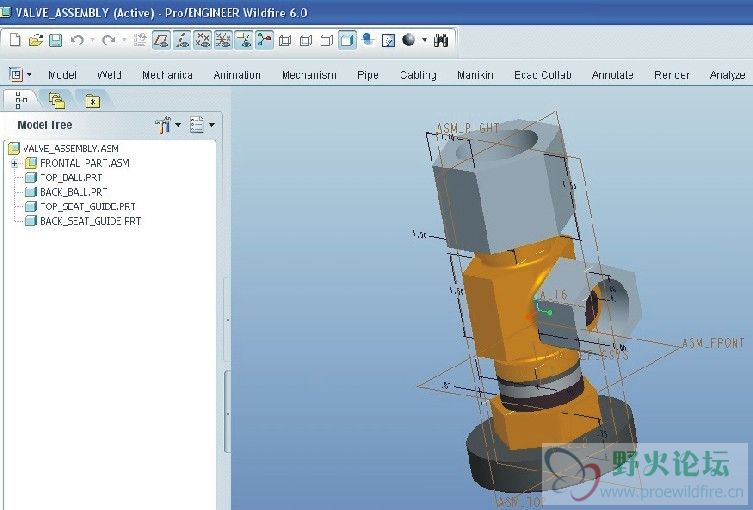Toggle annotation element display icon

point(264,40)
